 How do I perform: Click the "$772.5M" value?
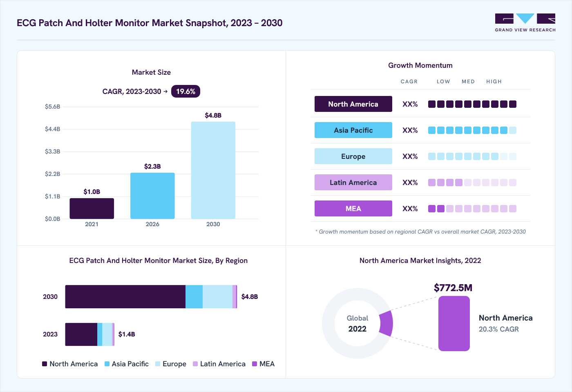click(453, 288)
